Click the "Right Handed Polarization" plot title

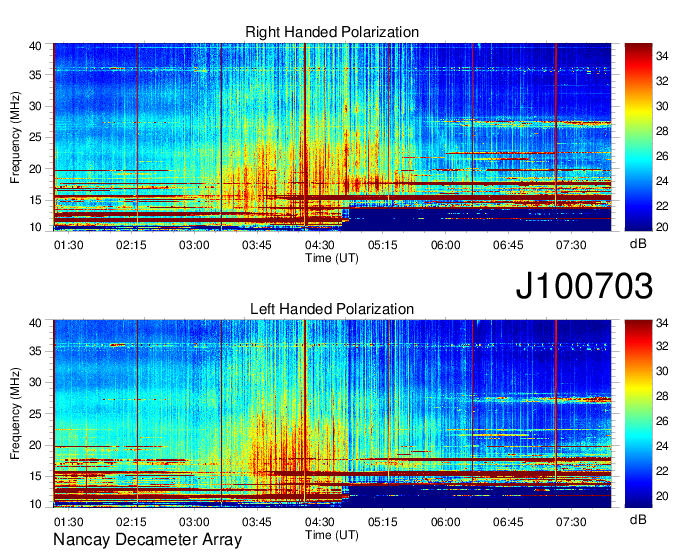coord(332,32)
